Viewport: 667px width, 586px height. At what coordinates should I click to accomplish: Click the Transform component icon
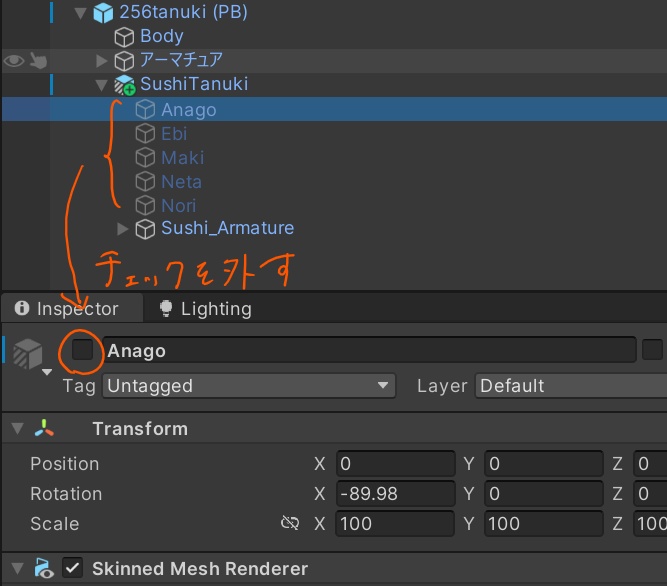[44, 429]
